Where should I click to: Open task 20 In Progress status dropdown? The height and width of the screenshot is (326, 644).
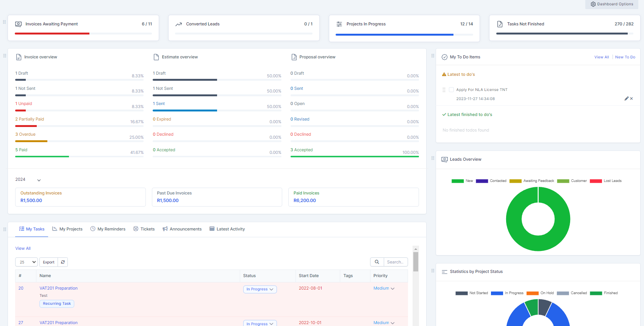coord(260,289)
